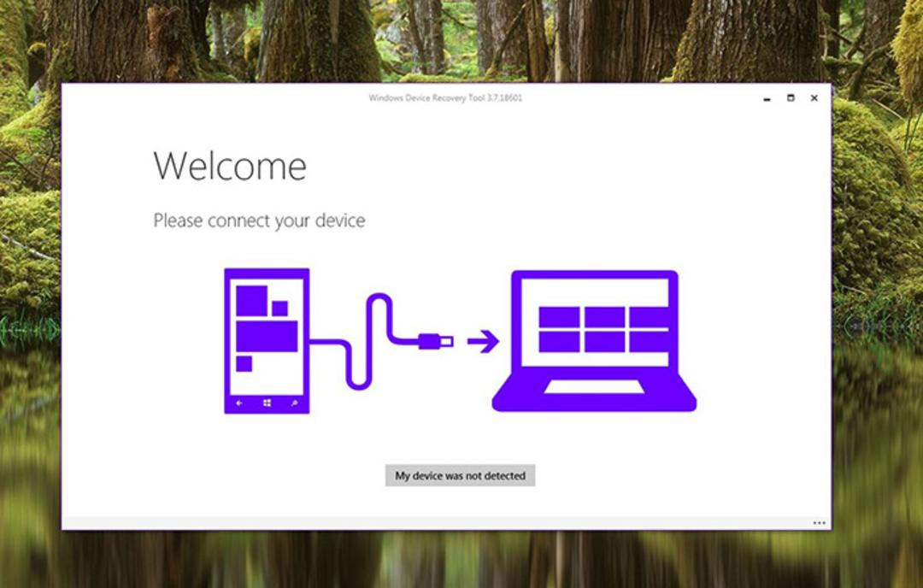The image size is (923, 588).
Task: Click the back arrow on the phone illustration
Action: tap(239, 403)
